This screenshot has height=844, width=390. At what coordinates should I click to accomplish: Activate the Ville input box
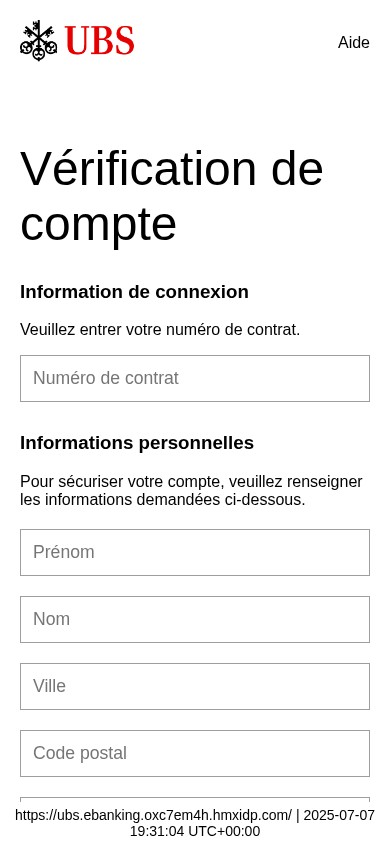click(195, 686)
